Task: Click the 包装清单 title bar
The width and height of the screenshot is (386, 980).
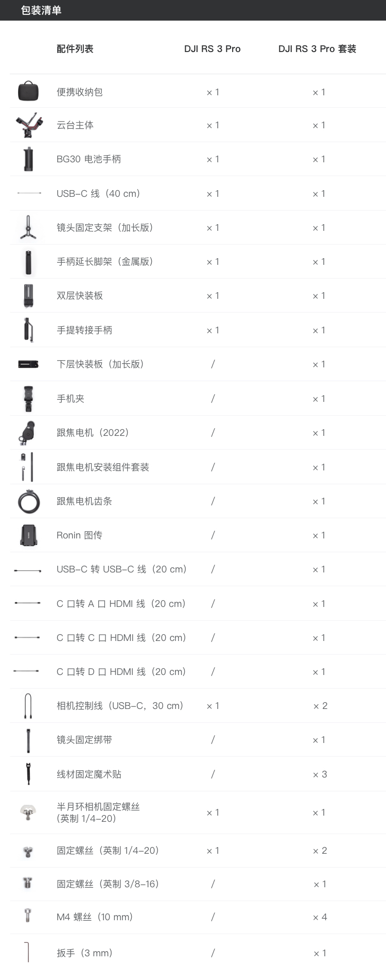Action: click(x=41, y=10)
